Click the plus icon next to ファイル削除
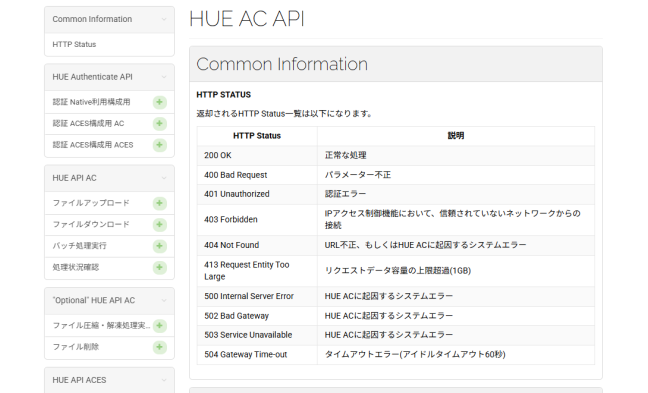This screenshot has height=393, width=648. point(160,347)
